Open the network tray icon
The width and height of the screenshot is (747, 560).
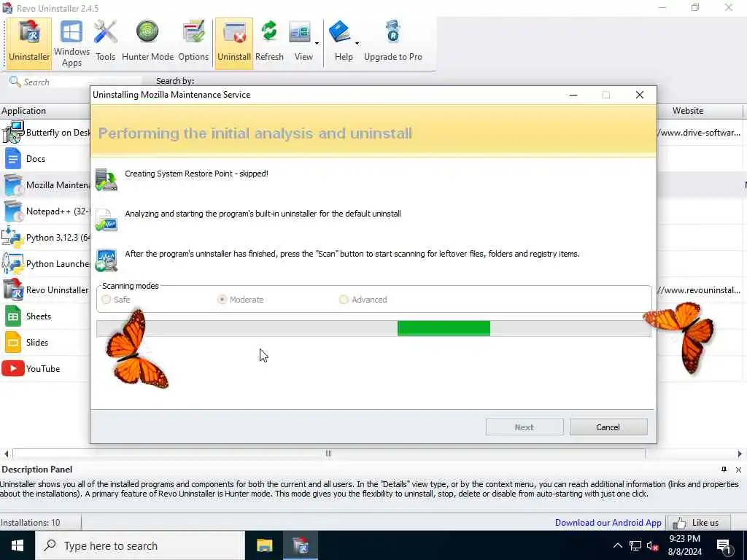click(x=635, y=545)
